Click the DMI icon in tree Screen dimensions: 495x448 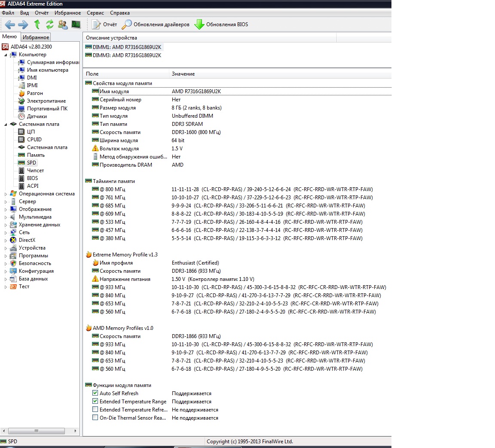(x=21, y=78)
